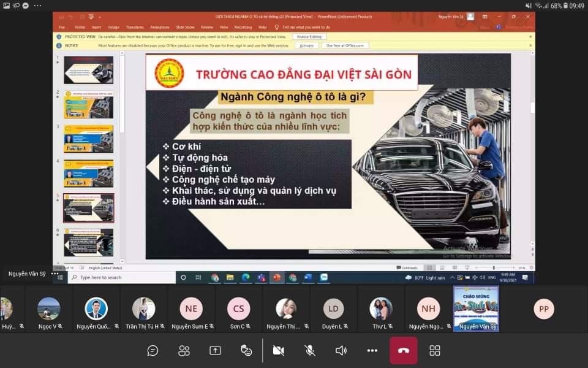Screen dimensions: 588x368
Task: Select participant Nguyễn Sum E tile
Action: point(191,309)
